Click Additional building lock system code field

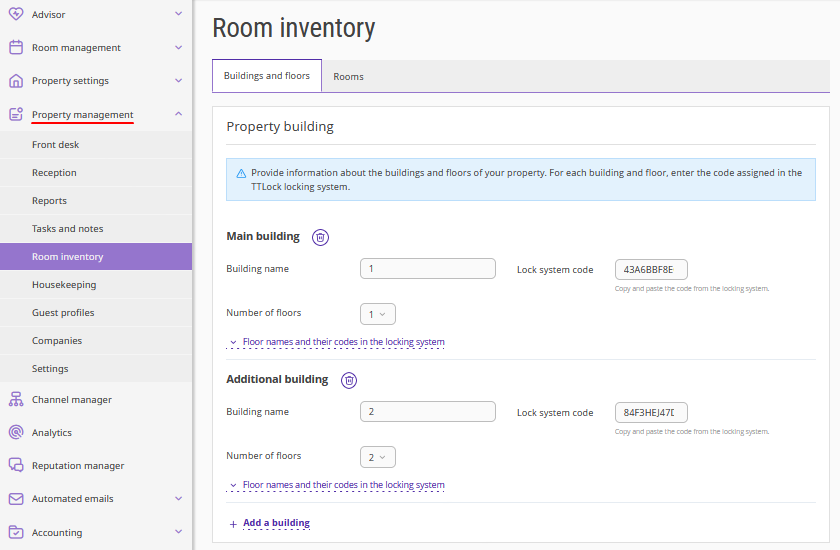(651, 412)
